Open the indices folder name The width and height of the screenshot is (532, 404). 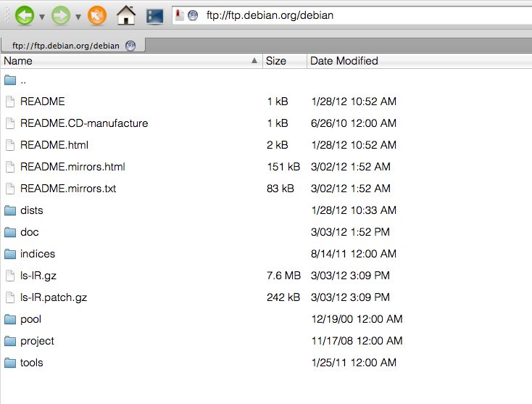click(38, 254)
